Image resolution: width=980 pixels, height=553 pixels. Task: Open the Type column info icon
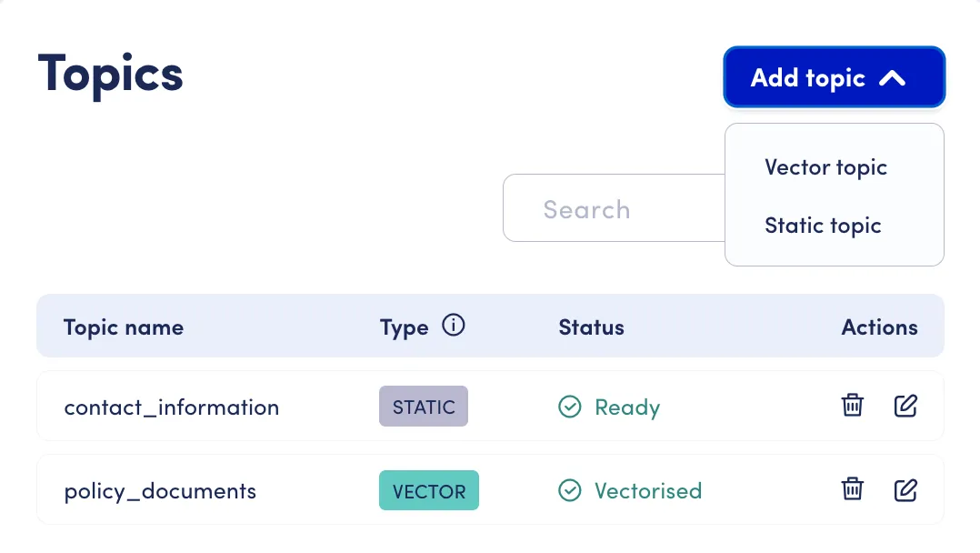pyautogui.click(x=453, y=326)
